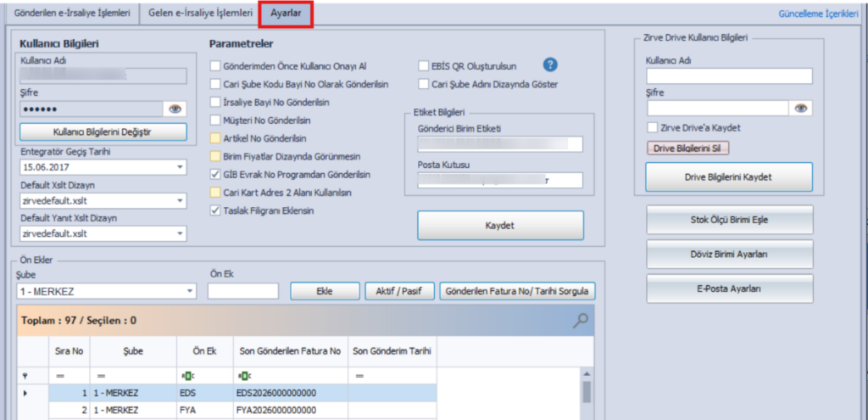Select the EDS prefix cell
868x420 pixels.
pyautogui.click(x=205, y=394)
